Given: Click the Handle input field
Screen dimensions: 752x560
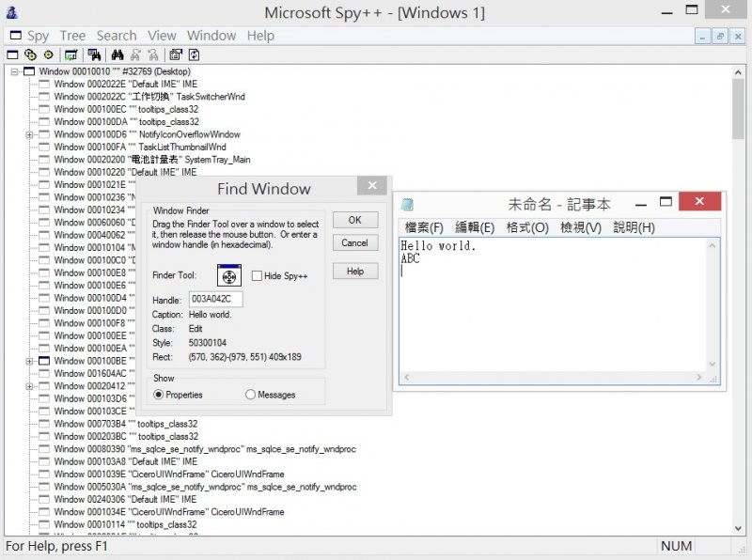Looking at the screenshot, I should click(x=216, y=299).
